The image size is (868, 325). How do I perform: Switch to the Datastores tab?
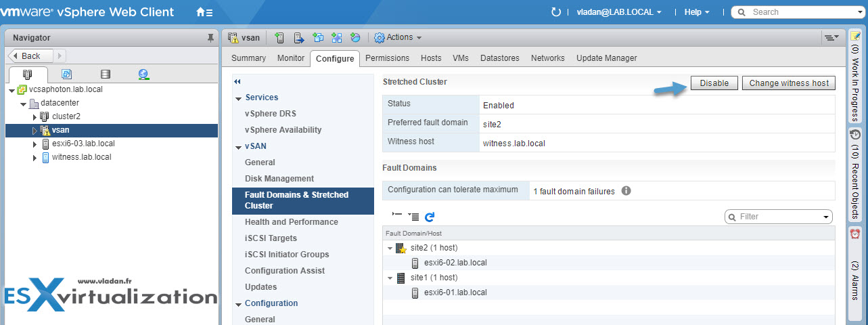click(500, 58)
